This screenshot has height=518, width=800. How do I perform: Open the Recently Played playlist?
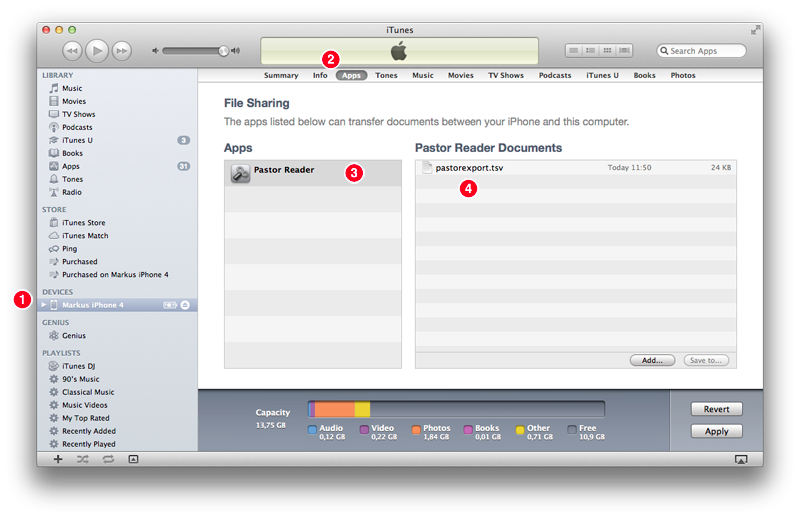point(117,444)
